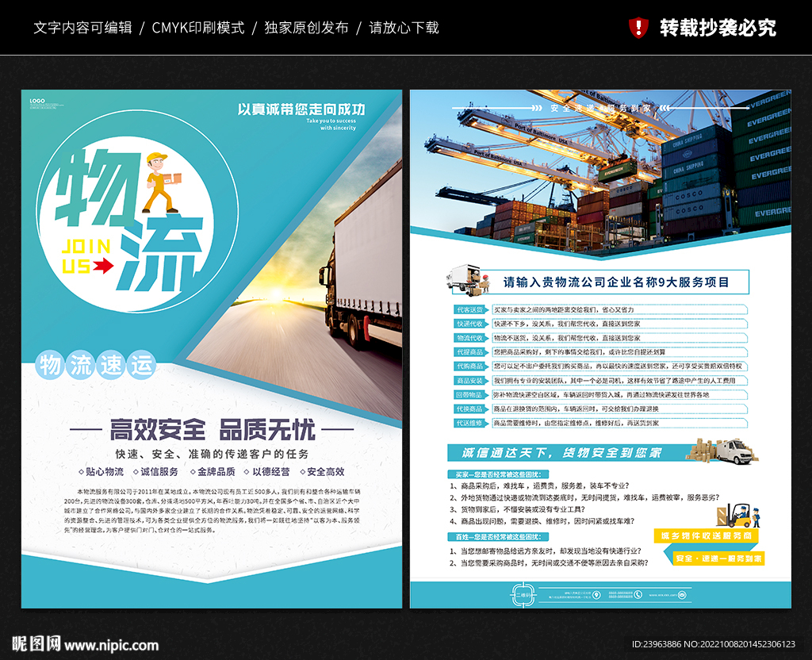Click the phone icon in the footer

[x=638, y=595]
